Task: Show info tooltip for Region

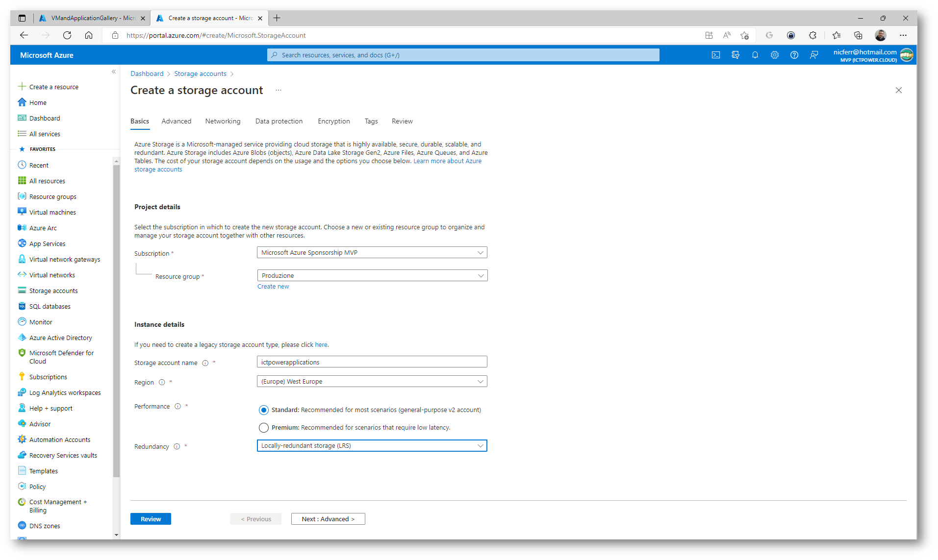Action: 162,382
